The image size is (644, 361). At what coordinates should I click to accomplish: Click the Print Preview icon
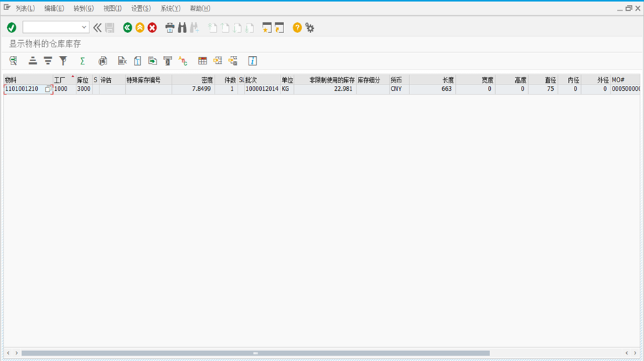(x=102, y=61)
